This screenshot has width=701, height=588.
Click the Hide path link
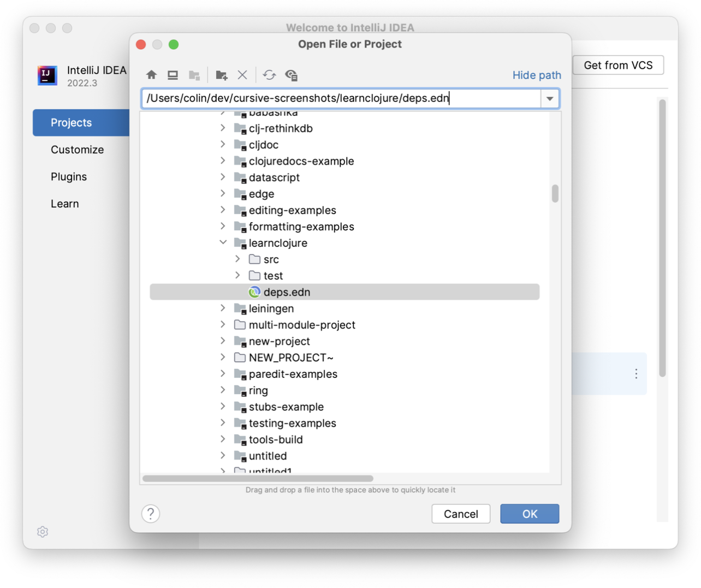click(x=537, y=75)
